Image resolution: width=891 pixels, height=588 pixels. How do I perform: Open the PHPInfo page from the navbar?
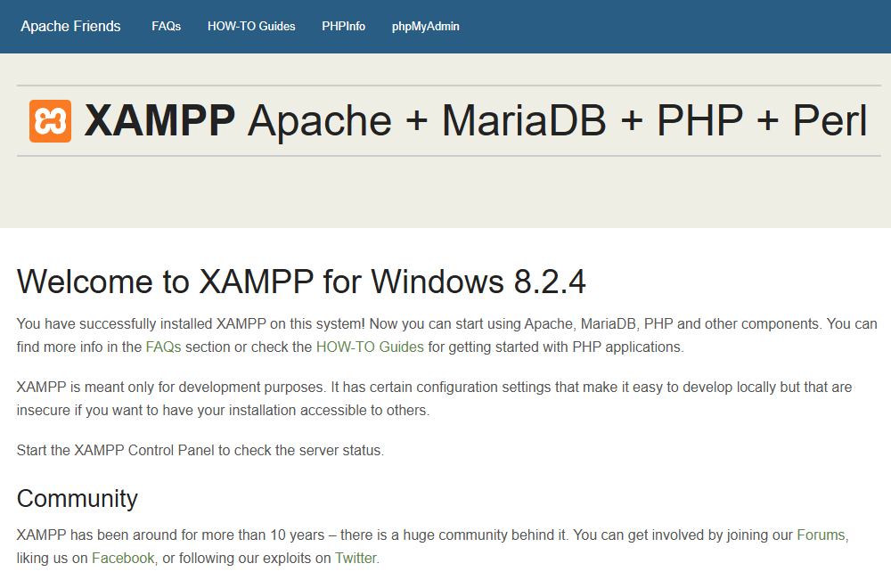point(343,27)
